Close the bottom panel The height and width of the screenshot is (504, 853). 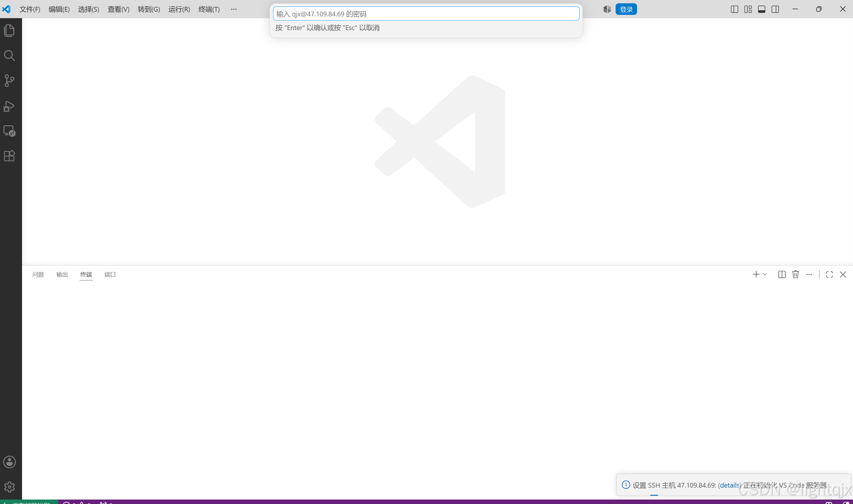pos(843,274)
